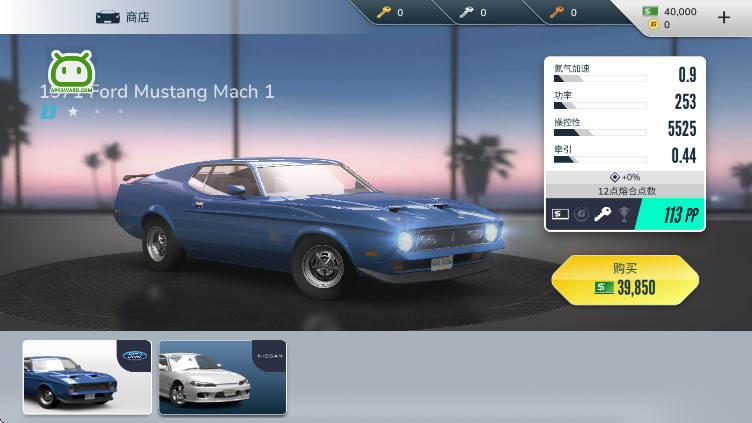Screen dimensions: 752x423
Task: Select the gold coin icon in stats panel
Action: [x=581, y=214]
